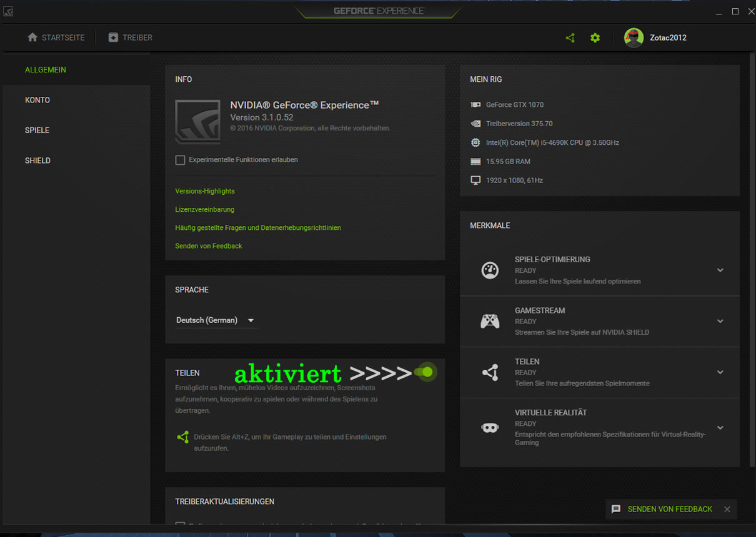Click the share icon in Merkmale Teilen row
The height and width of the screenshot is (537, 756).
pyautogui.click(x=490, y=372)
